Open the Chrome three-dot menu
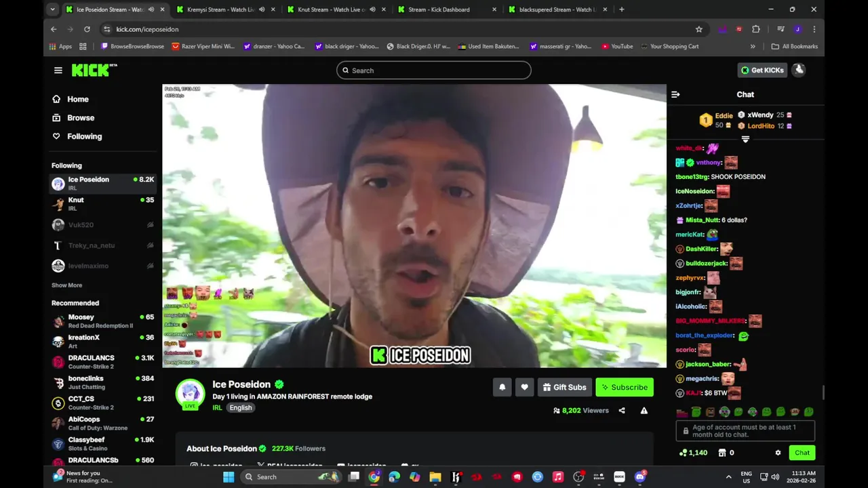Viewport: 868px width, 488px height. 814,29
